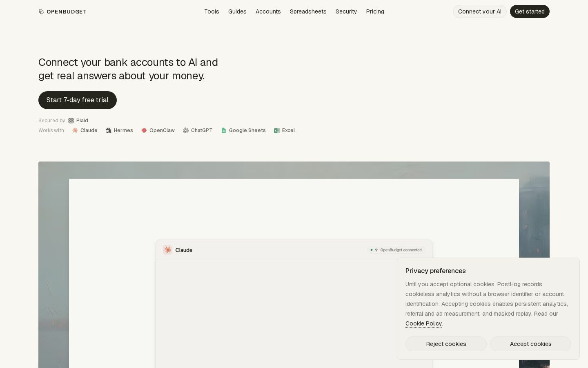Click the Excel icon
The image size is (588, 368).
[277, 130]
